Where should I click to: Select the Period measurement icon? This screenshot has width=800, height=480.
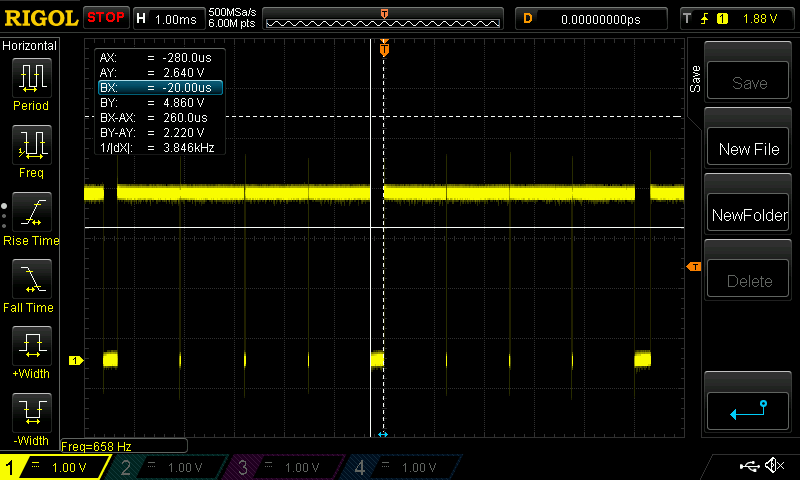tap(31, 84)
